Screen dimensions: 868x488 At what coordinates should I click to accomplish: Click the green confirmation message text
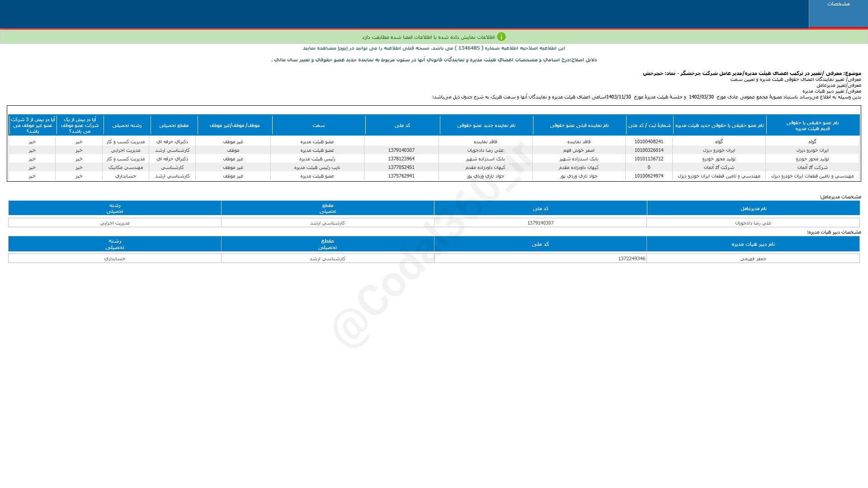tap(428, 37)
